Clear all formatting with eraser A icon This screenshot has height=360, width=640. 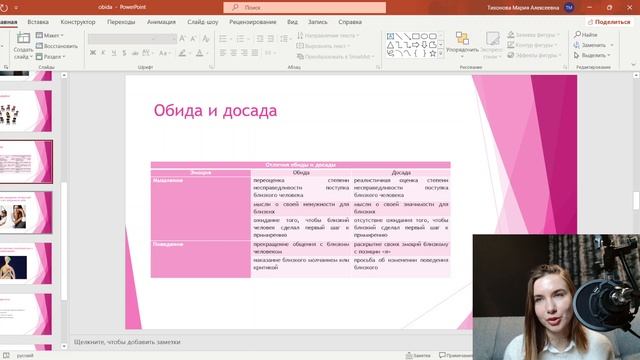click(x=206, y=39)
